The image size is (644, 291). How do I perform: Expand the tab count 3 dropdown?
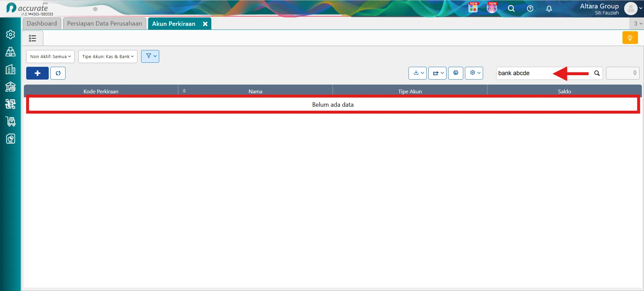point(637,23)
